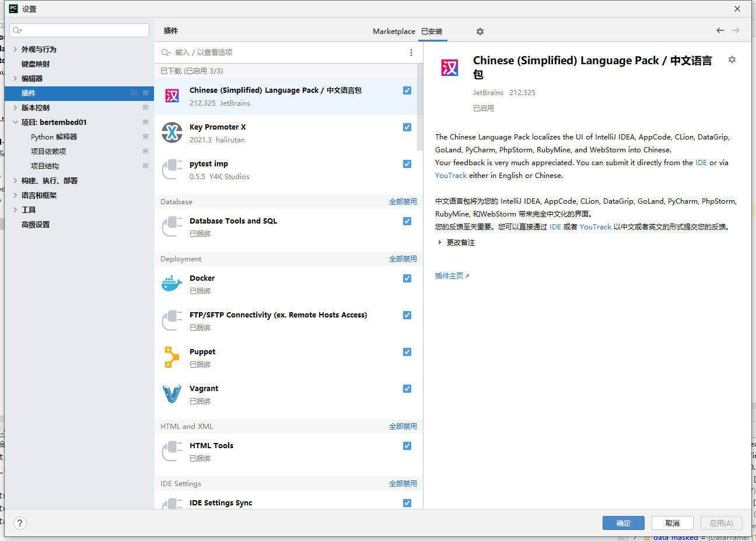Toggle the Vagrant plugin checkbox

point(407,389)
